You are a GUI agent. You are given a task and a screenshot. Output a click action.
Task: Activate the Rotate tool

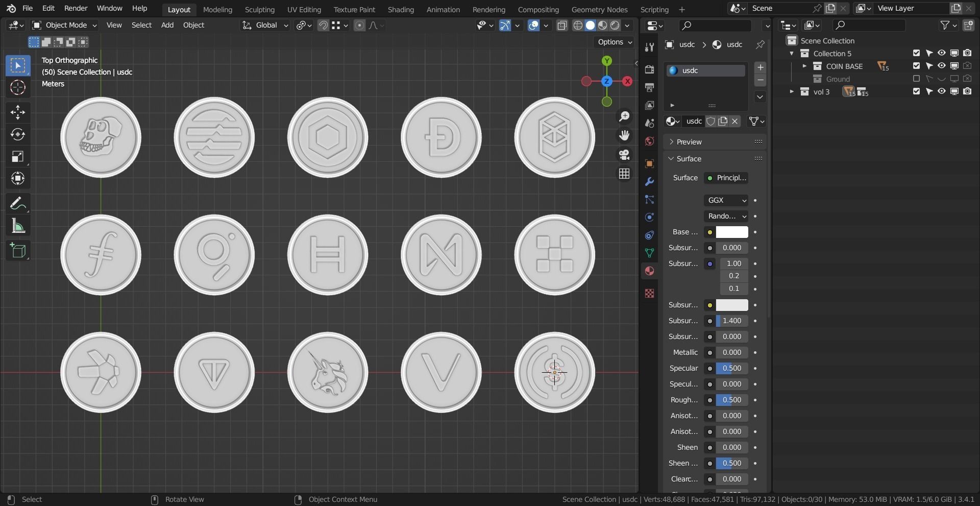click(18, 134)
